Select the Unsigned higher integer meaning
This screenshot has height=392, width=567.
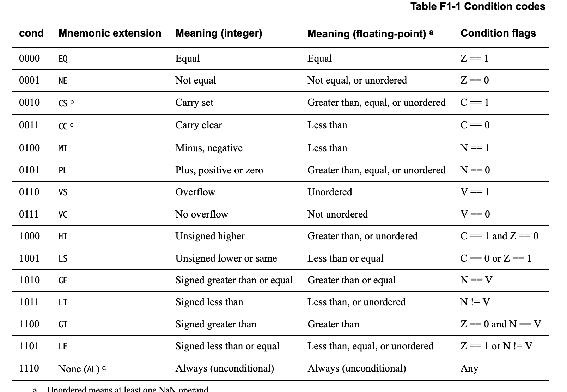pyautogui.click(x=210, y=236)
